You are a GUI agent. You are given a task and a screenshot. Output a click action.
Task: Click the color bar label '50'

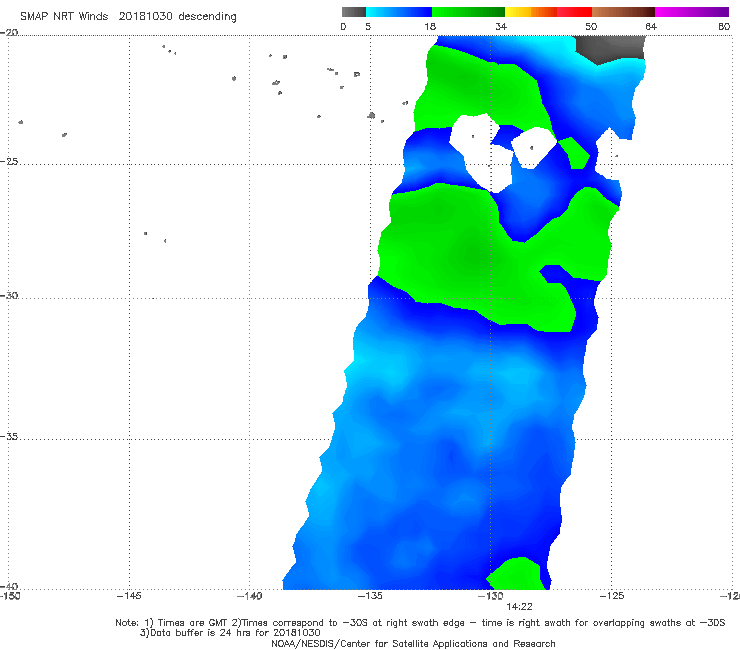click(x=591, y=26)
